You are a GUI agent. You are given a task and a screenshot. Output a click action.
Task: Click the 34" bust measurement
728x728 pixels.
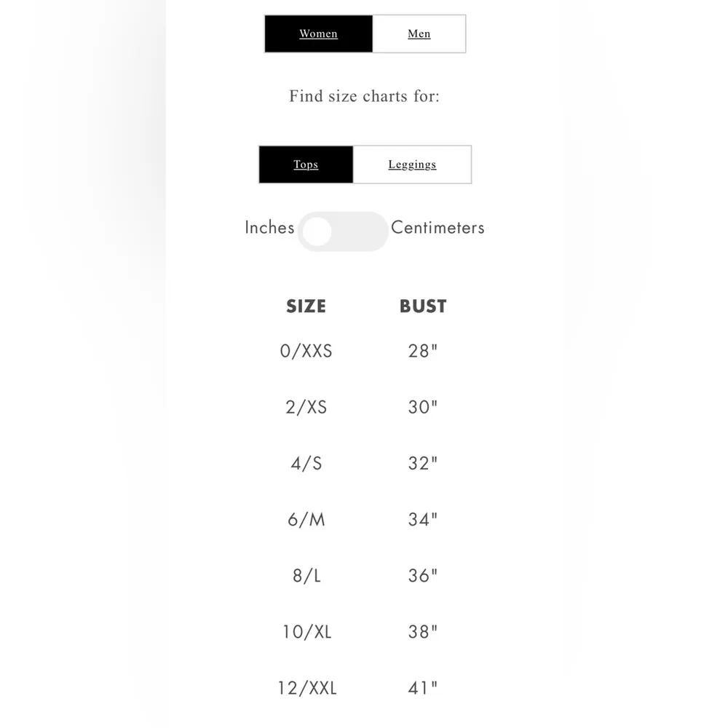click(423, 520)
